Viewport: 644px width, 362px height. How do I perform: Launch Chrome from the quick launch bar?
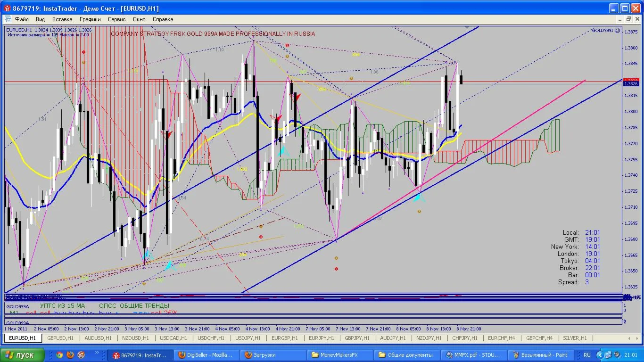click(x=59, y=355)
